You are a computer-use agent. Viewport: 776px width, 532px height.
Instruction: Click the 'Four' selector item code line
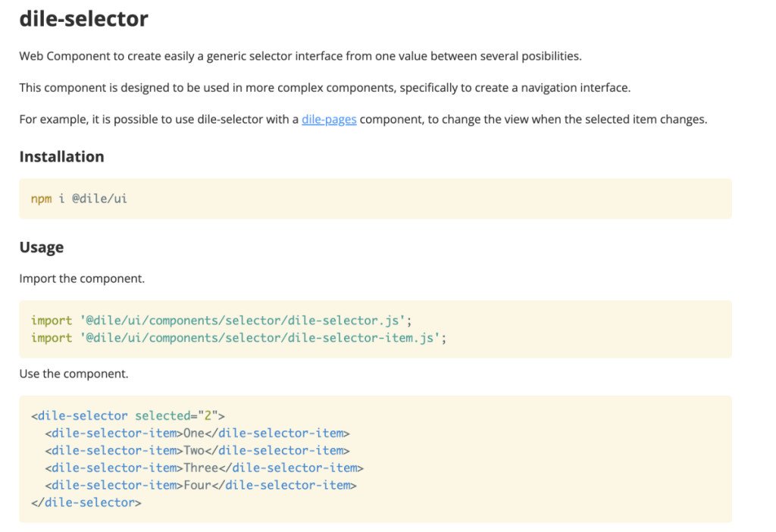coord(200,485)
